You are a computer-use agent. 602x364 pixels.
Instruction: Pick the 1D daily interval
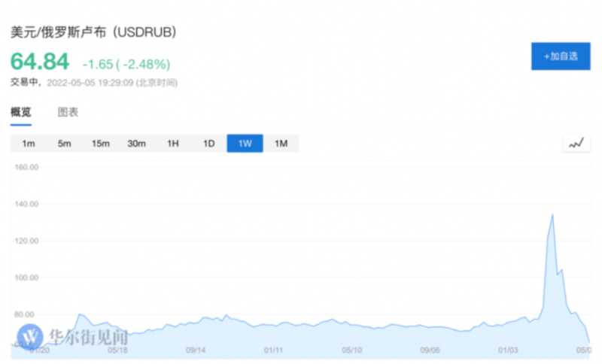point(208,144)
